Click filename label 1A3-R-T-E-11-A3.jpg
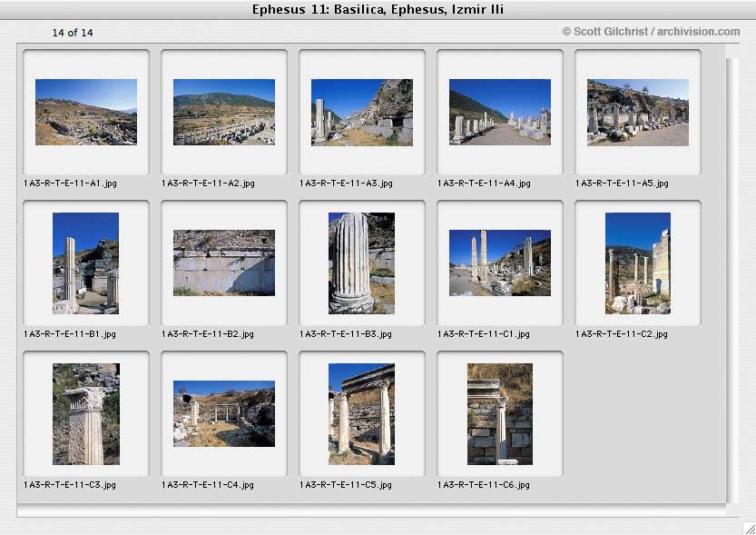 coord(346,183)
